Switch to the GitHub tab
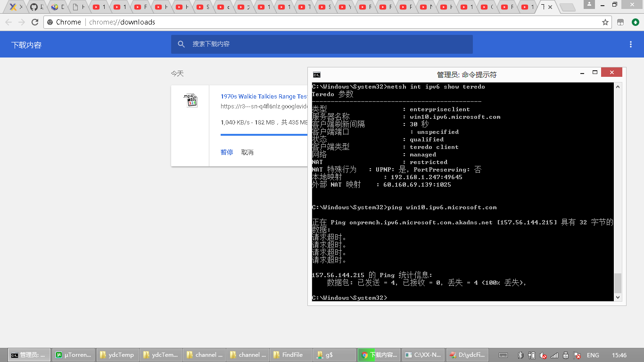The height and width of the screenshot is (362, 644). click(x=34, y=7)
